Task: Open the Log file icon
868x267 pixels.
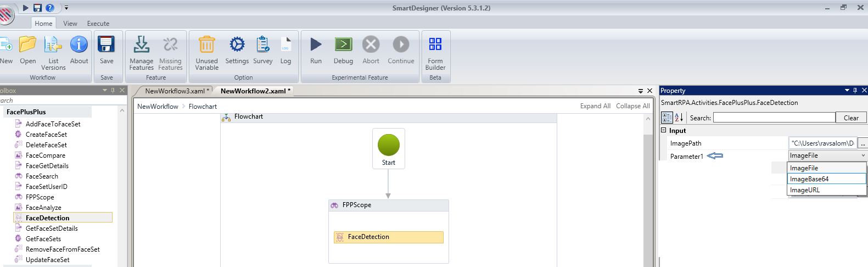Action: (285, 44)
